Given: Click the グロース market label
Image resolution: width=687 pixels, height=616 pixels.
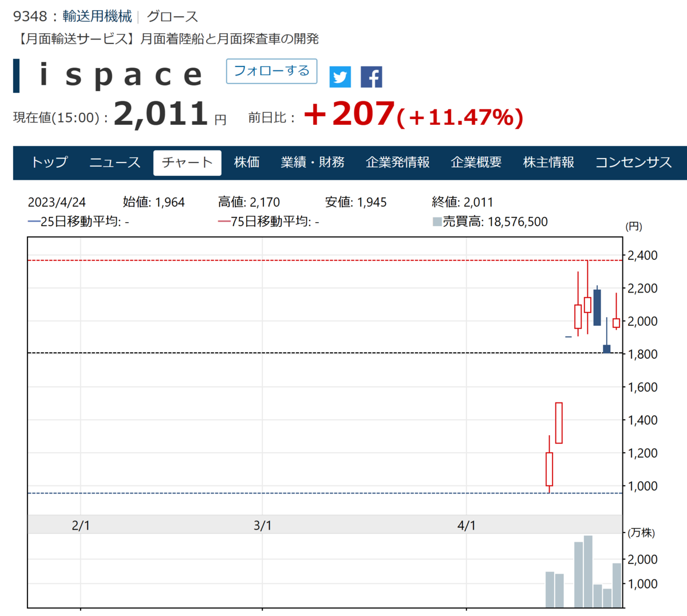Looking at the screenshot, I should click(172, 16).
